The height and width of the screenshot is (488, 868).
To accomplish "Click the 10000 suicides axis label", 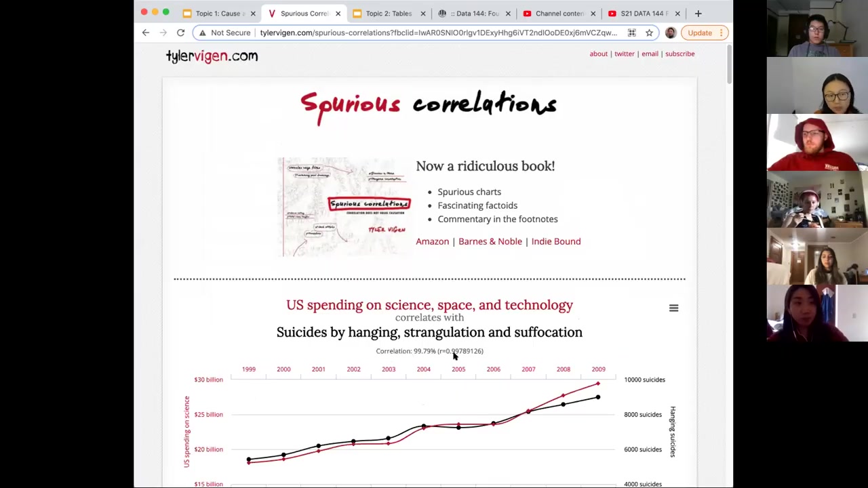I will pyautogui.click(x=644, y=380).
